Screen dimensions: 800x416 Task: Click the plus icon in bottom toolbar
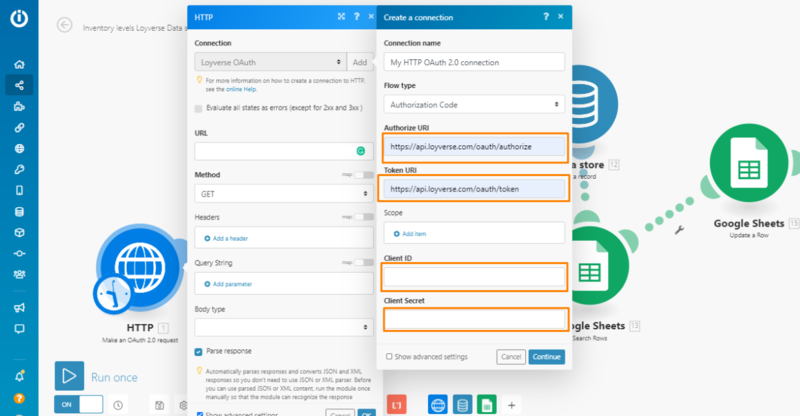pyautogui.click(x=511, y=405)
